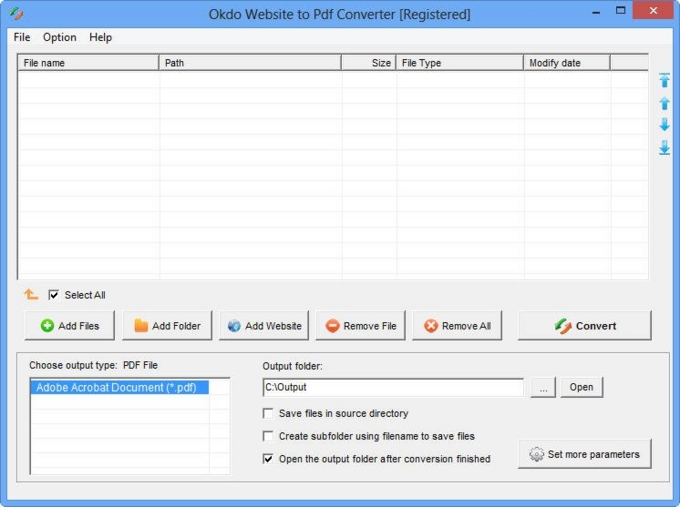Toggle the Select All checkbox

53,295
